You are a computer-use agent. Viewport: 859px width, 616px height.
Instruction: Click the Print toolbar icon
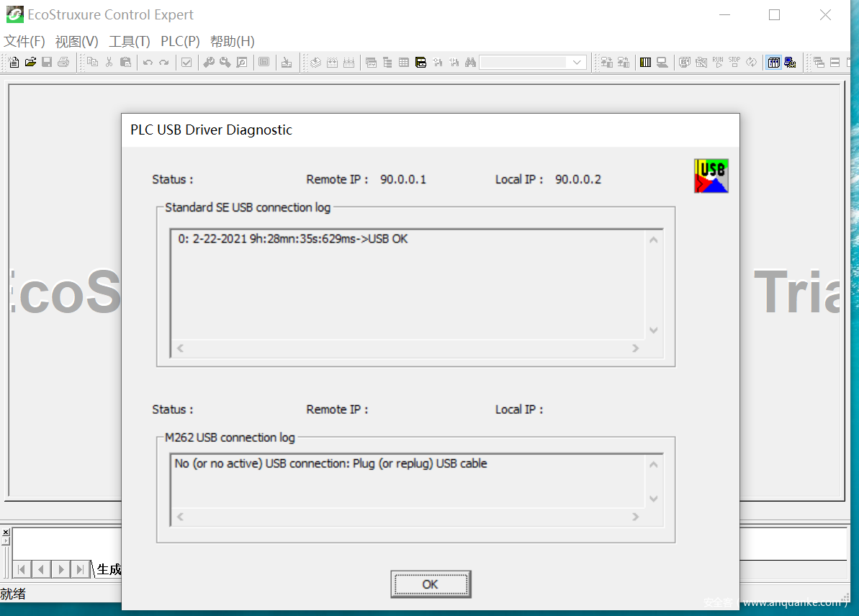[x=63, y=63]
